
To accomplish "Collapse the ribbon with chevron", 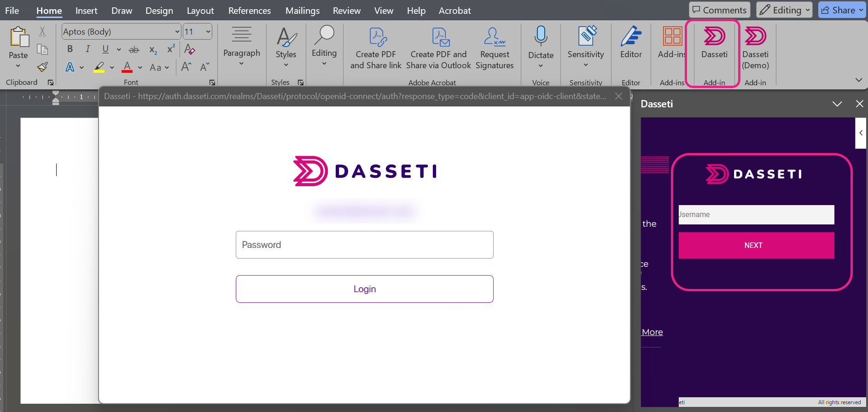I will point(859,80).
